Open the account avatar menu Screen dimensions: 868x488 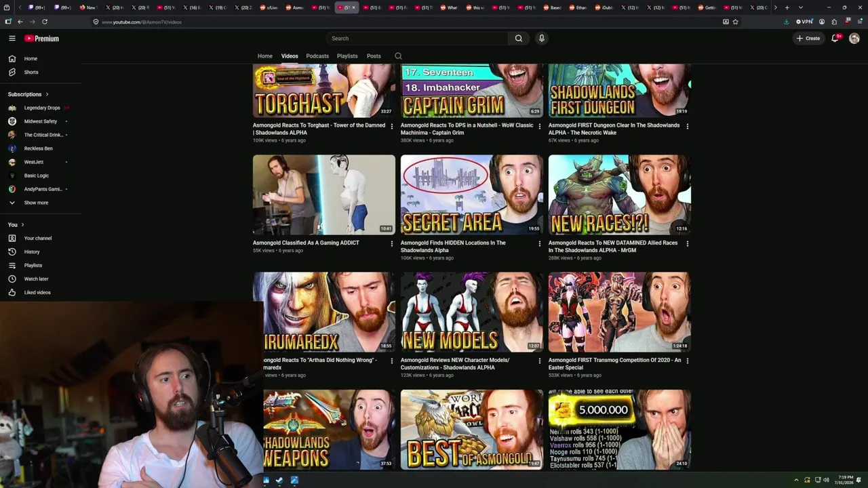click(x=854, y=38)
